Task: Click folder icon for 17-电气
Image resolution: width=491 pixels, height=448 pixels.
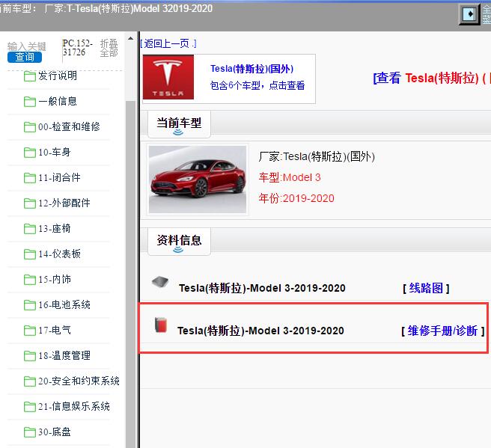Action: (x=30, y=331)
